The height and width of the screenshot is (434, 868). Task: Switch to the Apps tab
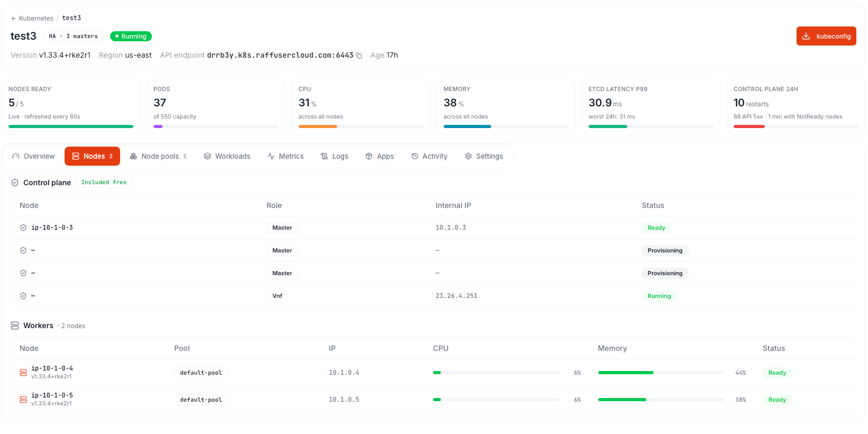[x=379, y=156]
